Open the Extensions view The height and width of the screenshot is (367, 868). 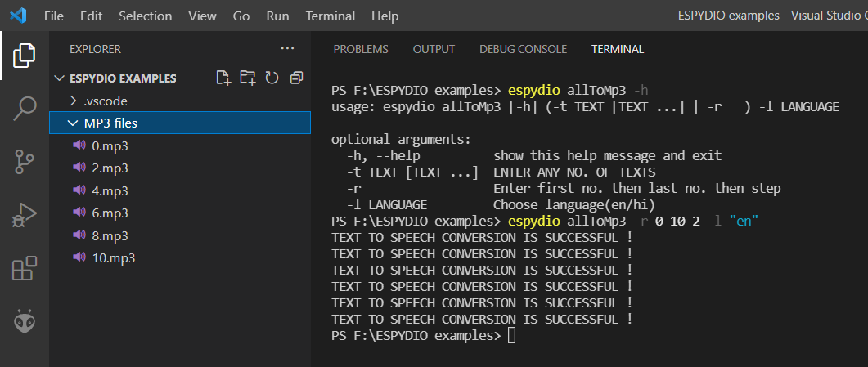25,268
